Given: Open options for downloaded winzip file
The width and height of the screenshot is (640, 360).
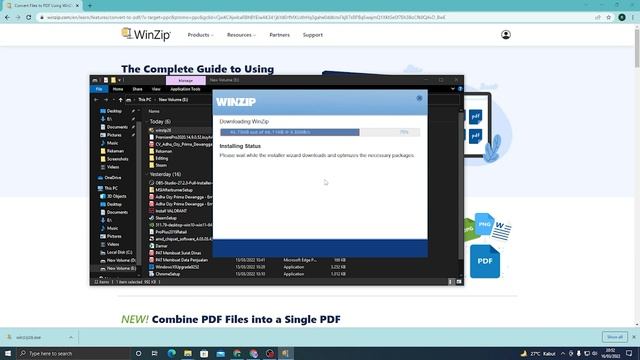Looking at the screenshot, I should (x=71, y=338).
